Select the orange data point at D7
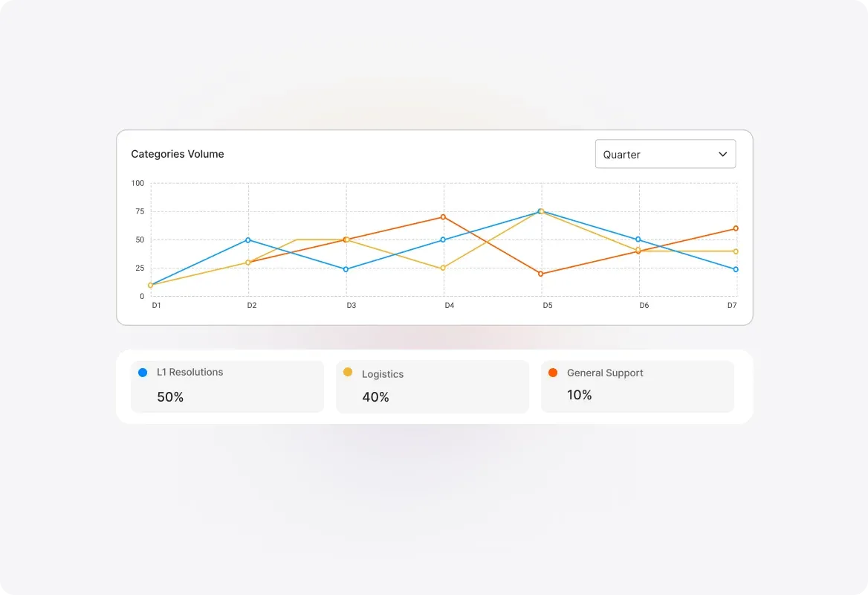The image size is (868, 595). click(x=736, y=228)
